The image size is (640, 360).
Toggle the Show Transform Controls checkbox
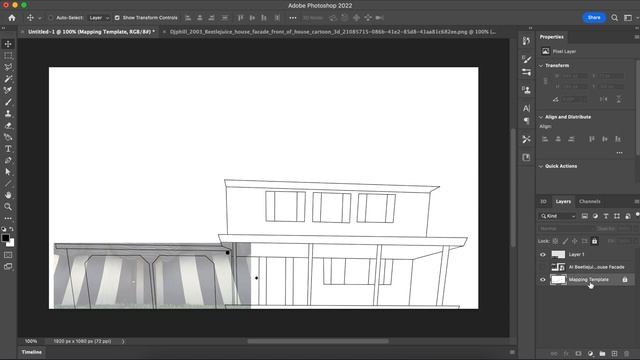(x=117, y=18)
